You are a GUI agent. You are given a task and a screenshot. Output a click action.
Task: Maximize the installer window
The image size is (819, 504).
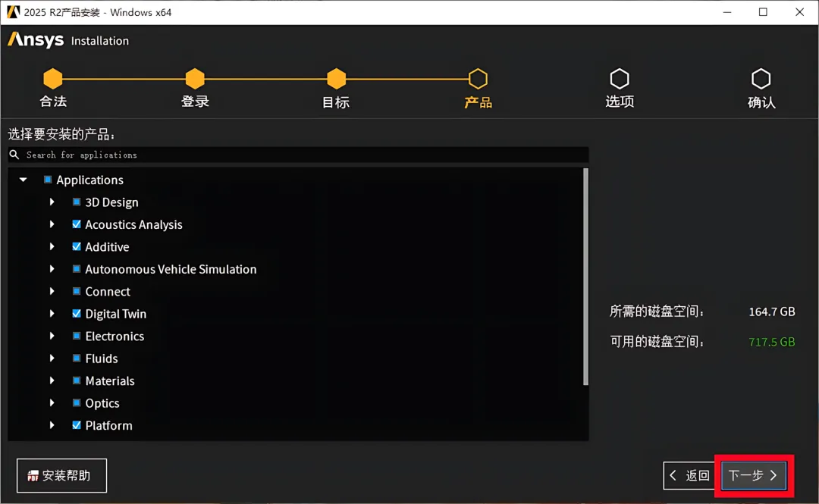[x=763, y=12]
